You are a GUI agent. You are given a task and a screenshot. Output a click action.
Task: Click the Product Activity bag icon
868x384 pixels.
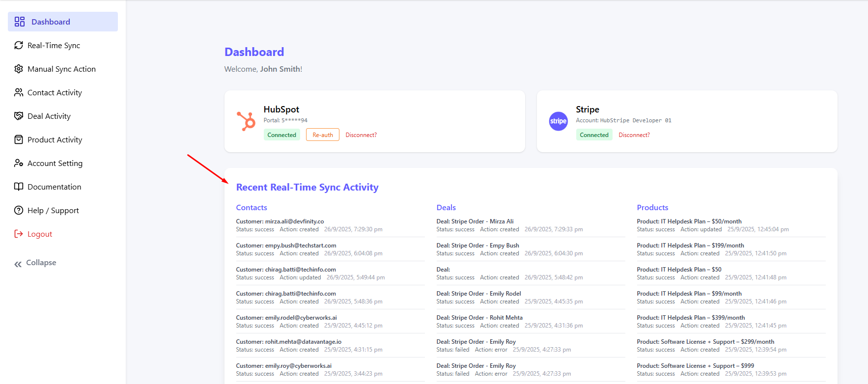[19, 139]
